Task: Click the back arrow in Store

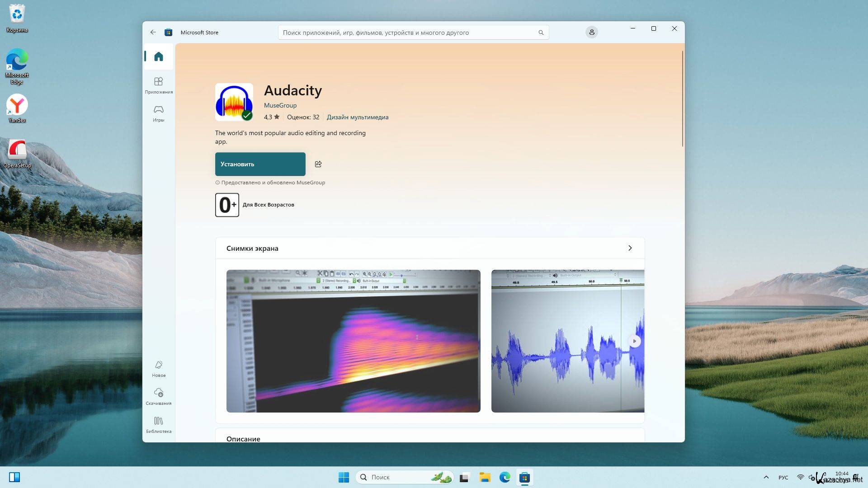Action: (x=153, y=32)
